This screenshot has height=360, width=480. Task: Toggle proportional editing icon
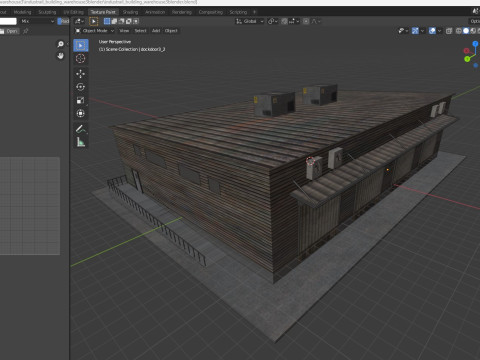tap(306, 21)
